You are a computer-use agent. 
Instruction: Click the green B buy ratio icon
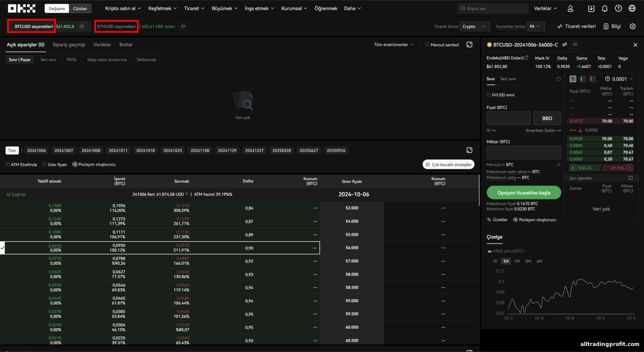pos(573,168)
